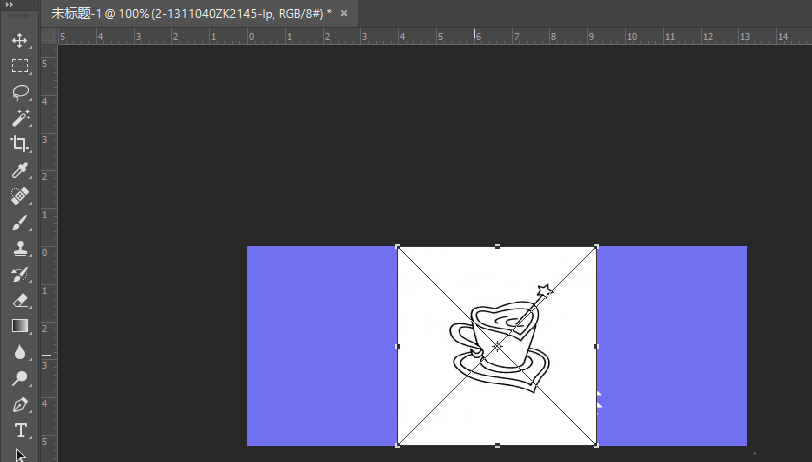
Task: Close the 未标题-1 document tab
Action: pos(344,13)
